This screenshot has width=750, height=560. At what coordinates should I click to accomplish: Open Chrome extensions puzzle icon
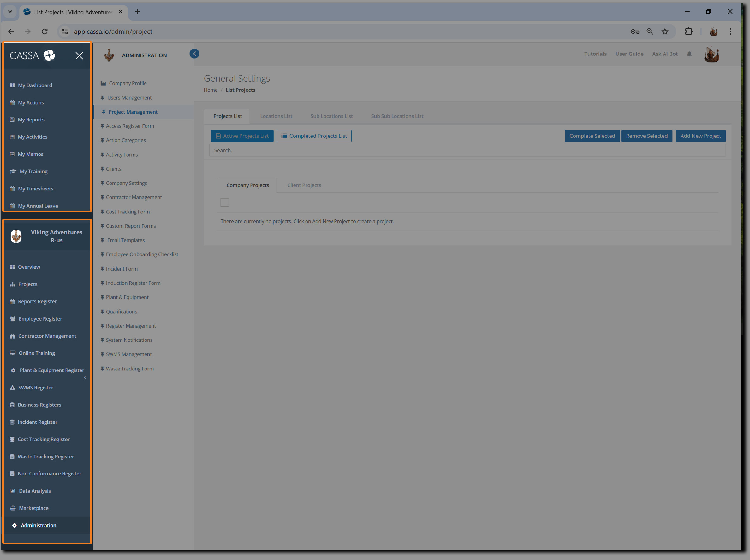(x=688, y=32)
